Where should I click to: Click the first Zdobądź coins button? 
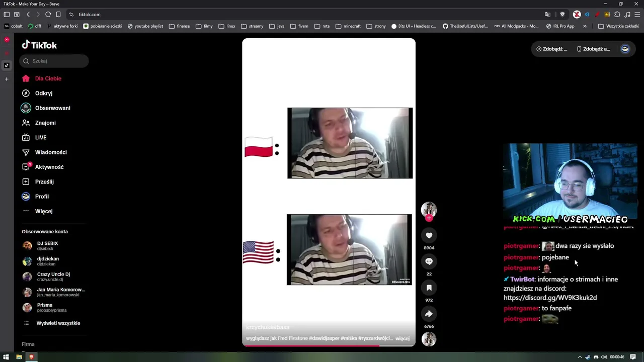click(552, 49)
